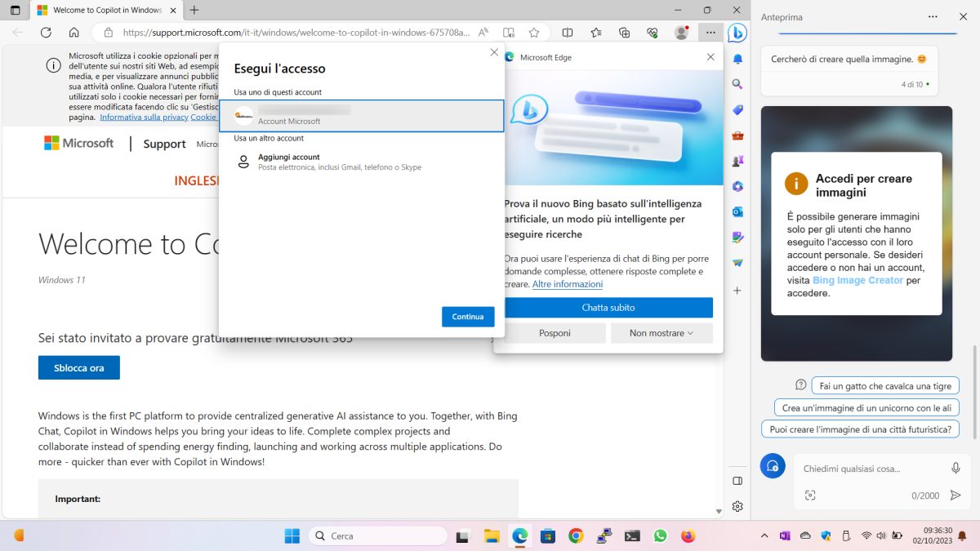Image resolution: width=980 pixels, height=551 pixels.
Task: Close the Esegui l'accesso dialog
Action: coord(494,52)
